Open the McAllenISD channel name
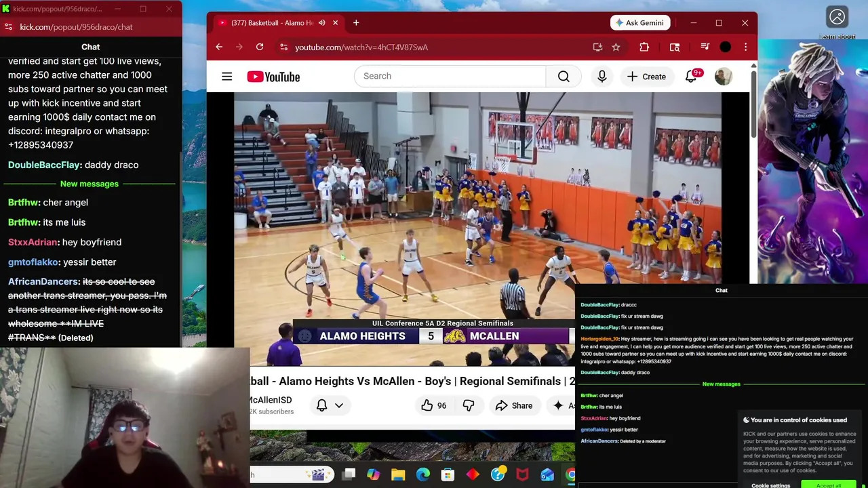The image size is (868, 488). [271, 400]
